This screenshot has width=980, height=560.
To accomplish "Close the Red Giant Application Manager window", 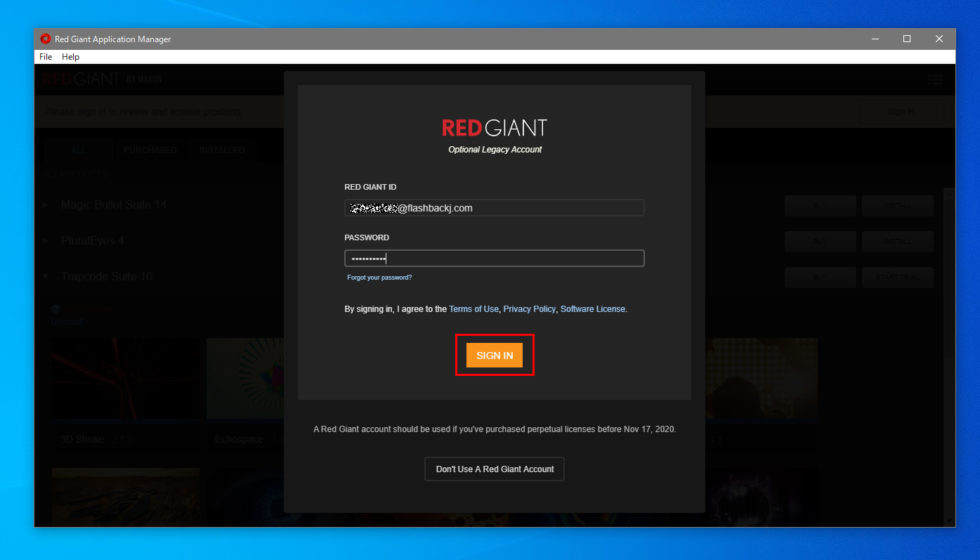I will (x=939, y=39).
